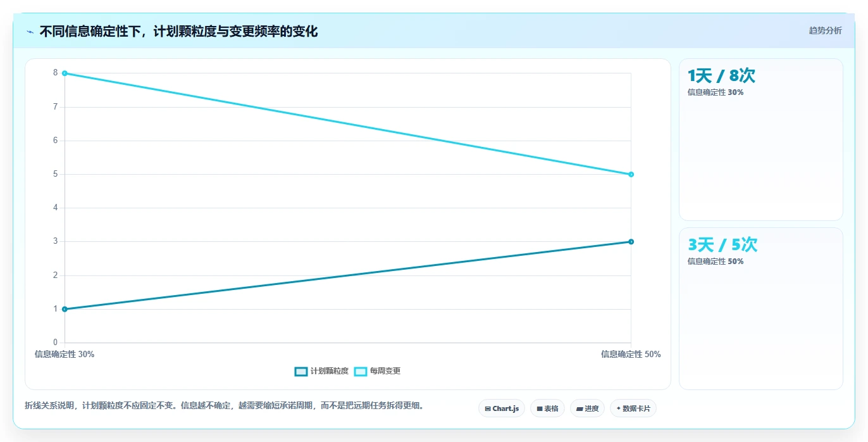Image resolution: width=868 pixels, height=442 pixels.
Task: Click the y-axis tick label 6
Action: 56,141
